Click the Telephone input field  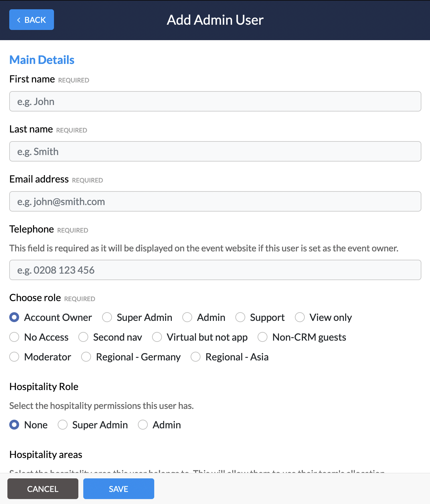[215, 270]
